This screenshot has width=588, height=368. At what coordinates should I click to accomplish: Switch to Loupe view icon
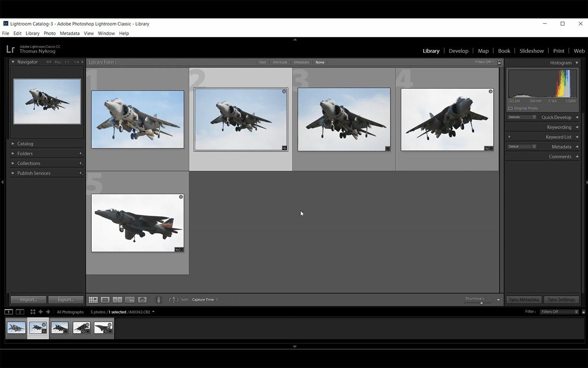(105, 300)
